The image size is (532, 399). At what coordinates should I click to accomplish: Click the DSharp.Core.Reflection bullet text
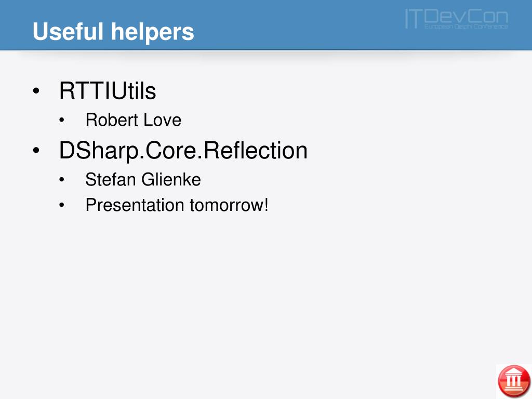click(183, 150)
